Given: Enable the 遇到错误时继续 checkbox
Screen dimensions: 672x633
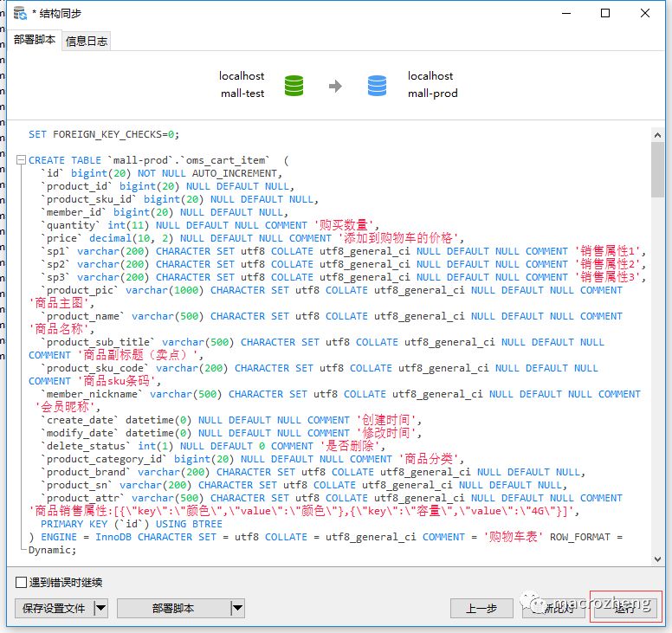Looking at the screenshot, I should click(x=21, y=582).
